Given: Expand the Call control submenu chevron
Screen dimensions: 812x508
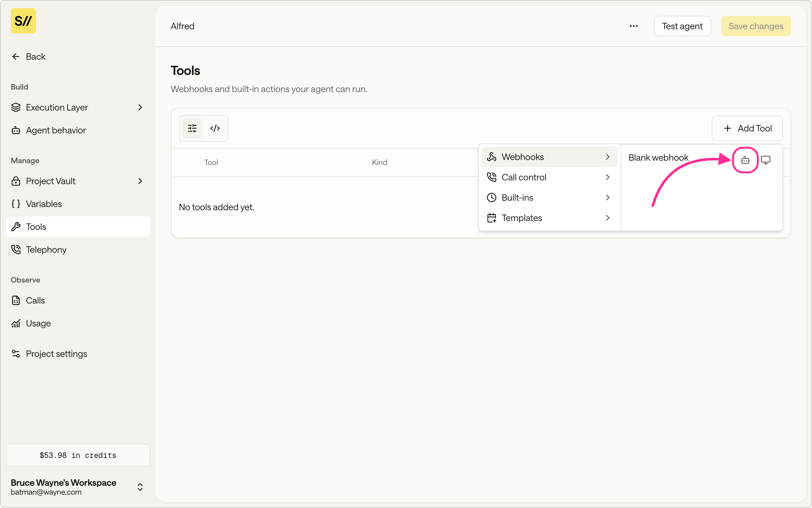Looking at the screenshot, I should click(608, 177).
